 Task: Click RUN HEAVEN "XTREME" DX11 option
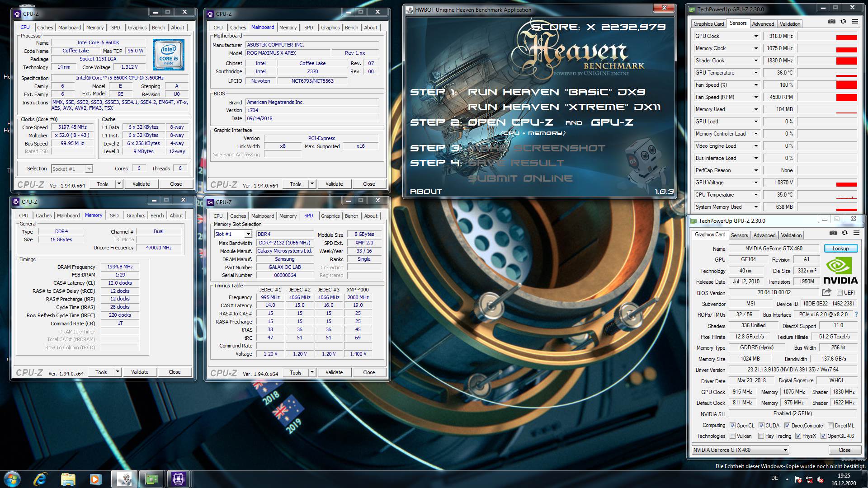click(x=564, y=107)
